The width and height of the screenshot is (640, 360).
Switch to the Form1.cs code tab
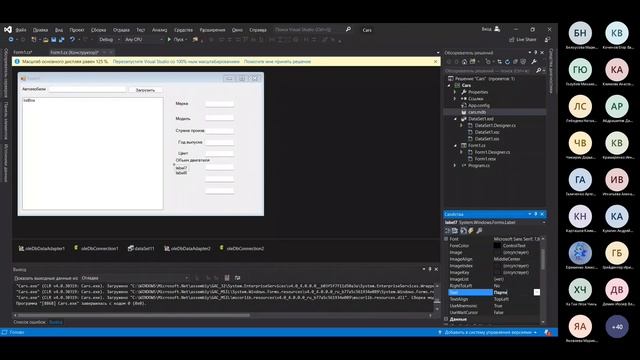click(22, 52)
